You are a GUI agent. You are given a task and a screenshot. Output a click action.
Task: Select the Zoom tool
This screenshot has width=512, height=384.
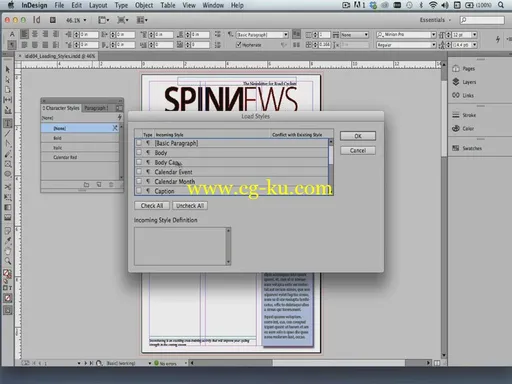click(8, 261)
